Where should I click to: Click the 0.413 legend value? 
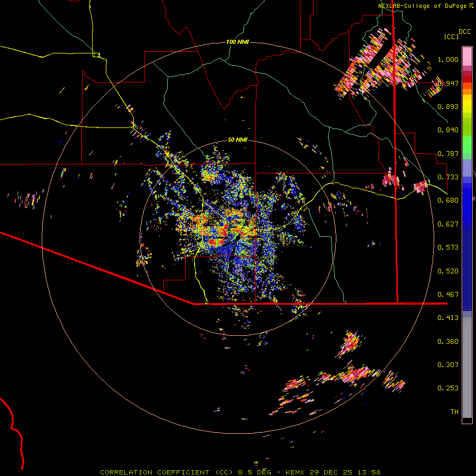(x=448, y=318)
